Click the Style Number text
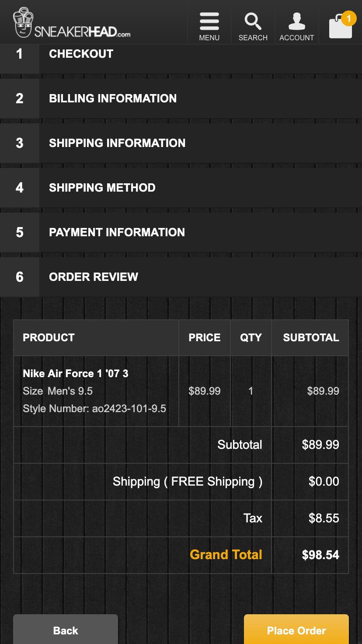362x644 pixels. [94, 409]
